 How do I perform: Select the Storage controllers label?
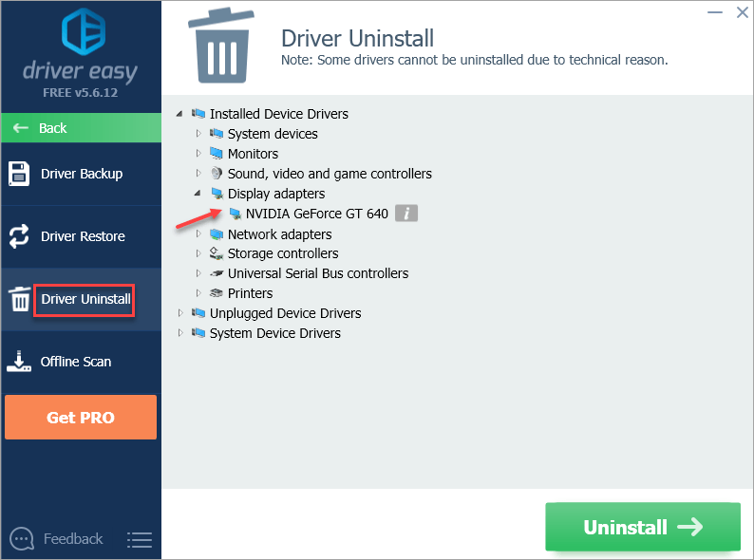283,253
